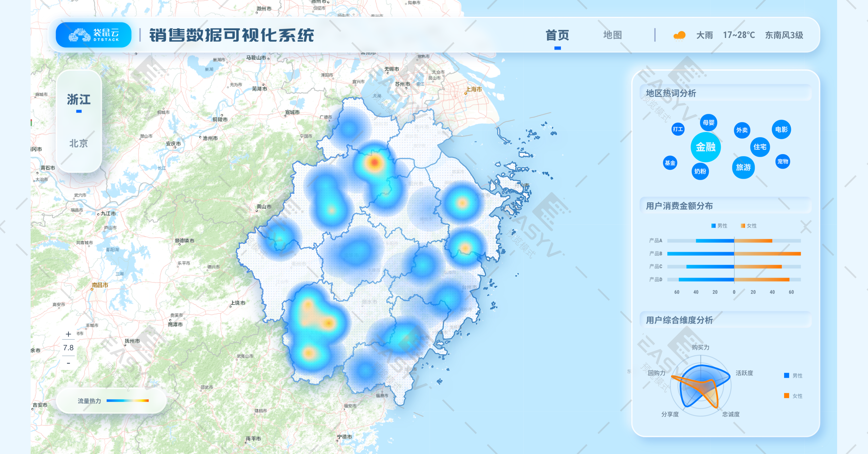
Task: Switch to the 首页 tab
Action: pyautogui.click(x=557, y=35)
